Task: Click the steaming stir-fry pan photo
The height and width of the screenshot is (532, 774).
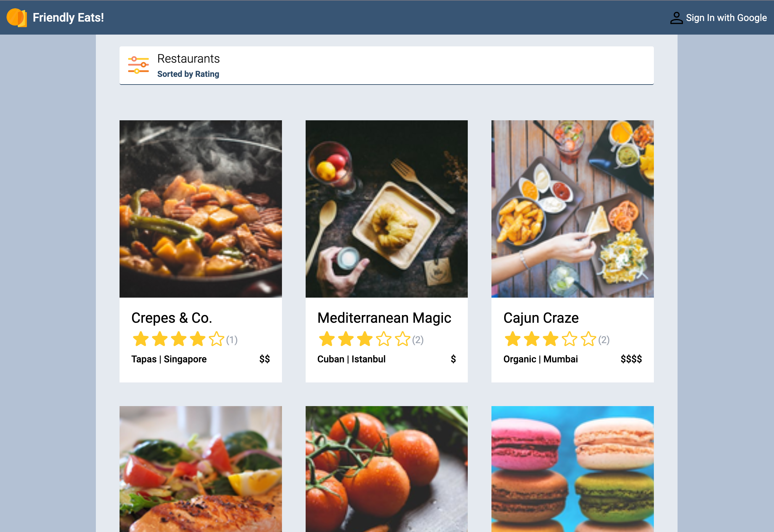Action: [x=201, y=209]
